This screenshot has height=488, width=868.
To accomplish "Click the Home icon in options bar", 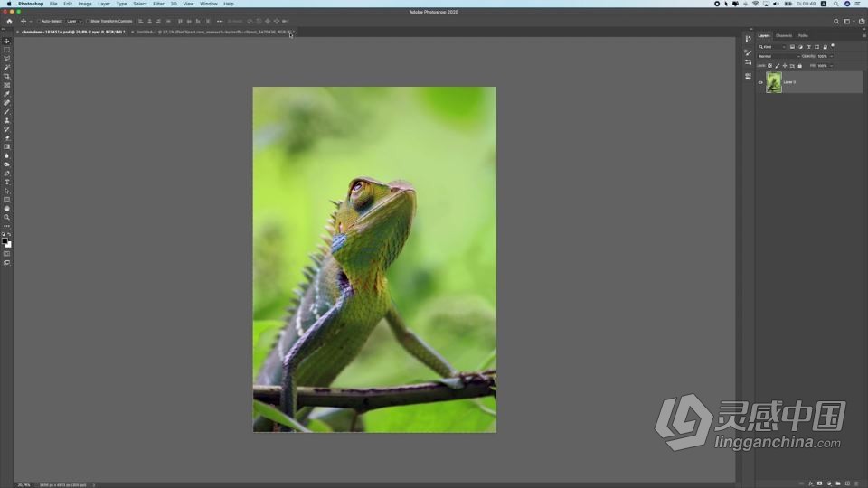I will [x=9, y=22].
